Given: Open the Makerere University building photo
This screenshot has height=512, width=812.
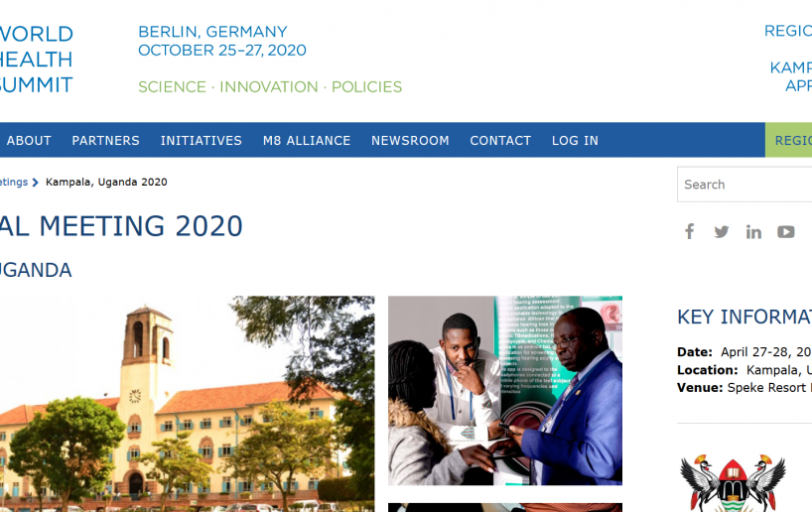Looking at the screenshot, I should tap(187, 404).
